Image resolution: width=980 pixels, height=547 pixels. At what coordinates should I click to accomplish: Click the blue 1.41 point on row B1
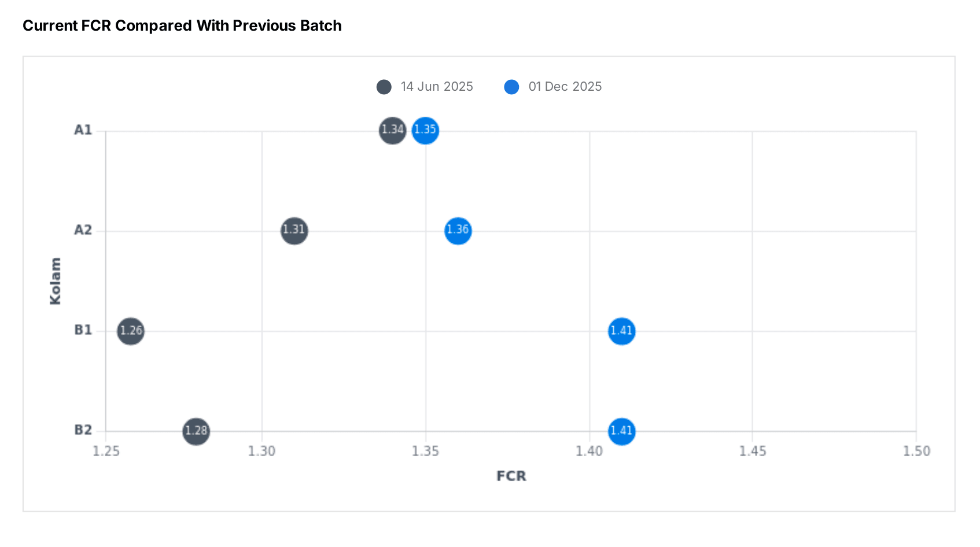621,331
